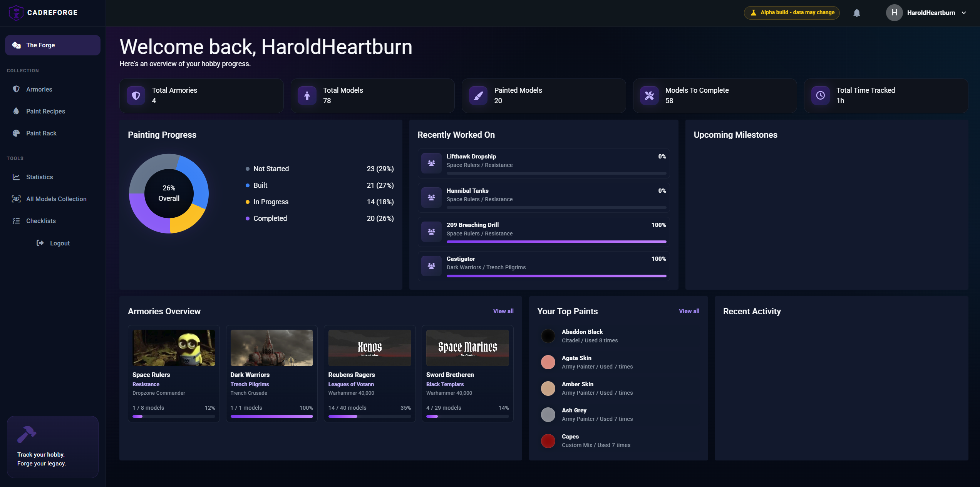Click View all in Your Top Paints
The width and height of the screenshot is (980, 487).
coord(689,311)
